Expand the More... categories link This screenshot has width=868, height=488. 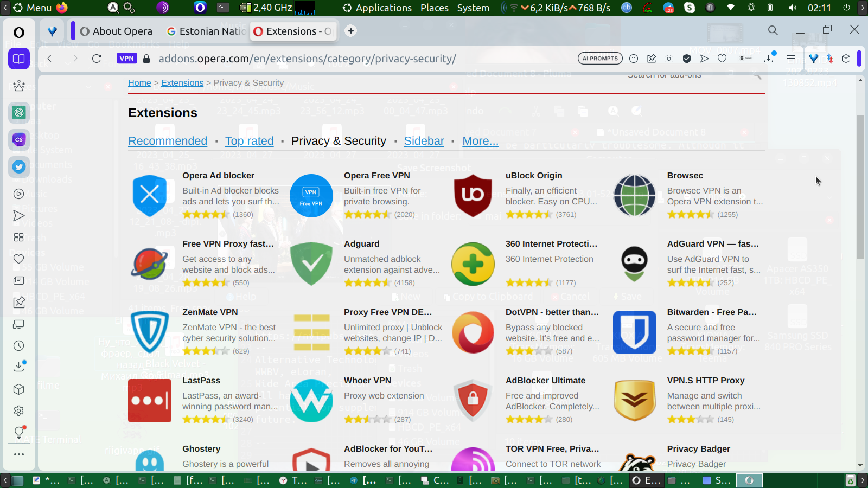[x=480, y=141]
